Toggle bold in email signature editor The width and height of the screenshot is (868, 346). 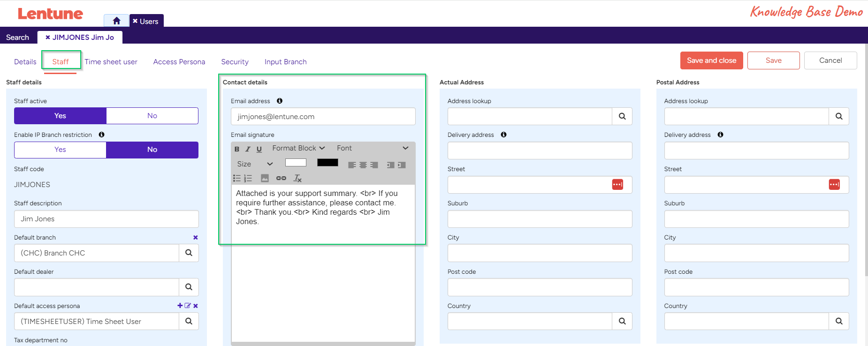(x=237, y=149)
